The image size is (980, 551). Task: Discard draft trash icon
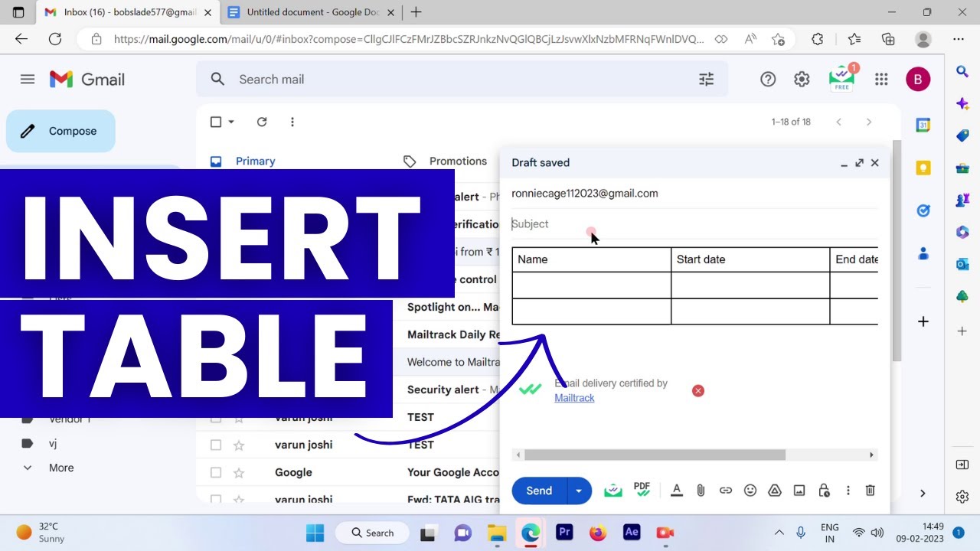870,491
